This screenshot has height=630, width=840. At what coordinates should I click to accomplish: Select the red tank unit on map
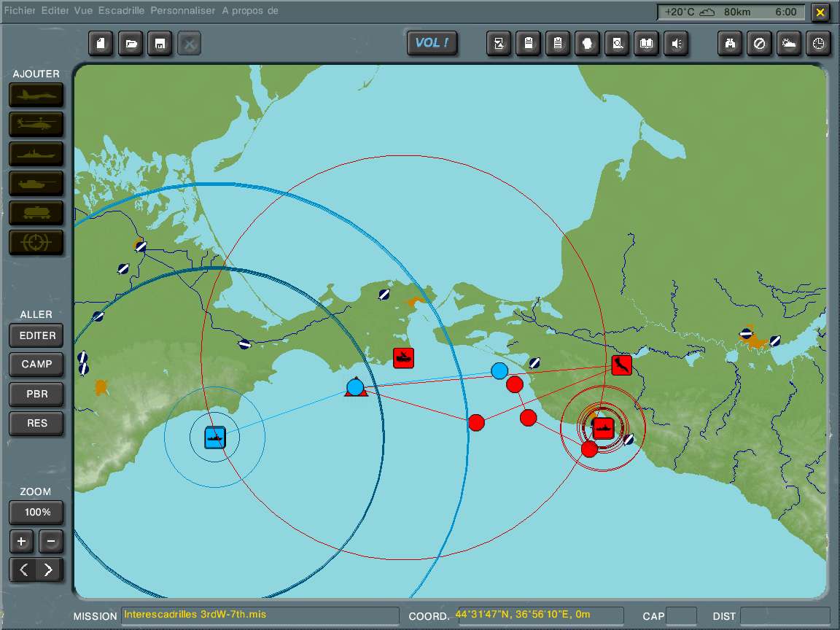click(403, 358)
